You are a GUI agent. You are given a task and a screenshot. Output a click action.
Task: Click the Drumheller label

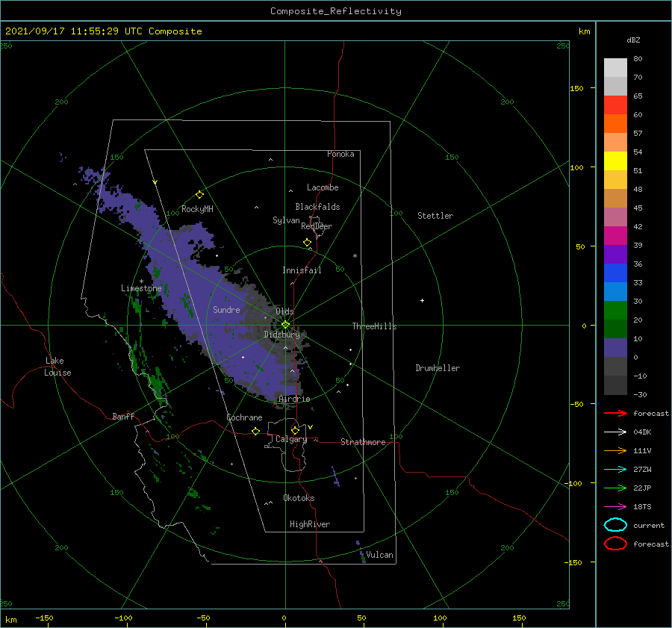(438, 368)
